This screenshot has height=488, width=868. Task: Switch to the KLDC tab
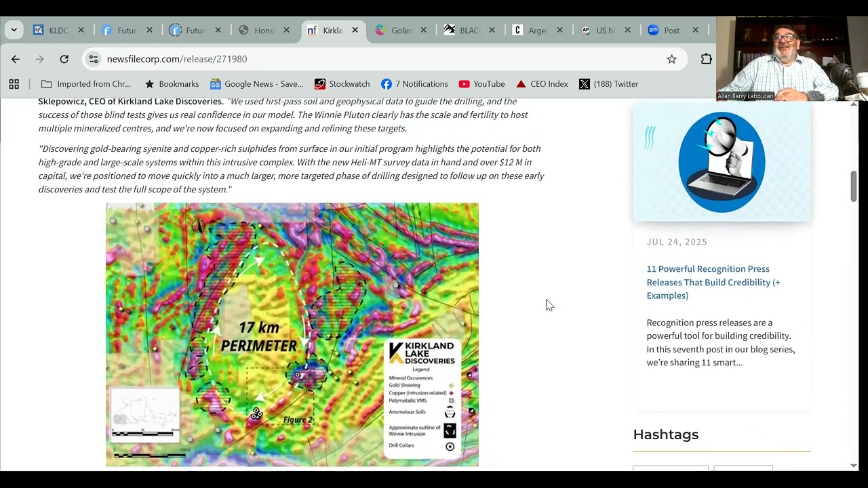[x=58, y=30]
